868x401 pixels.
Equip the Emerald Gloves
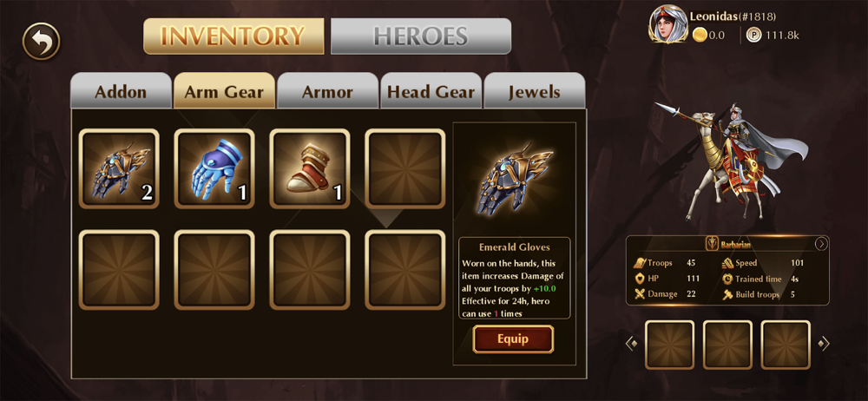point(513,339)
